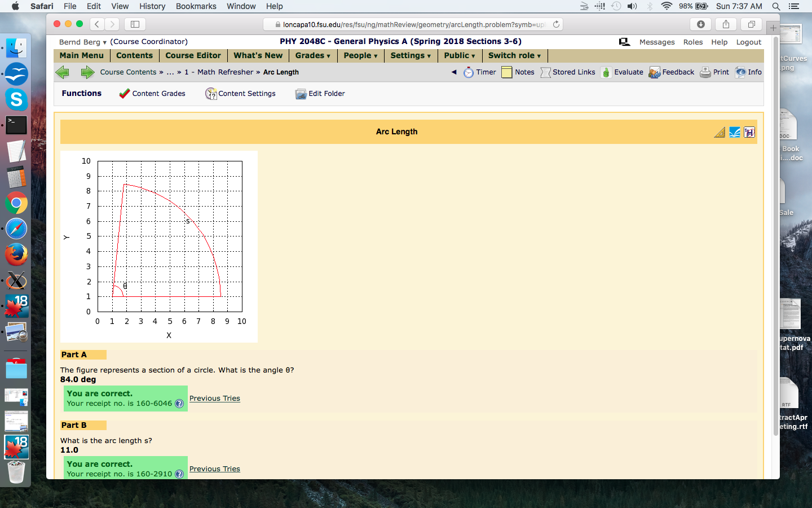Go to Course Contents breadcrumb
The width and height of the screenshot is (812, 508).
coord(128,72)
